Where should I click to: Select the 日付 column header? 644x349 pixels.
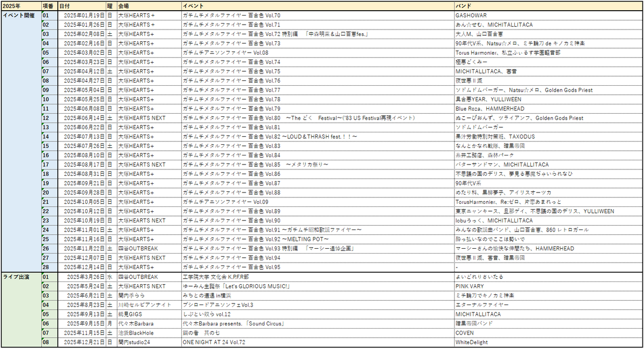click(x=82, y=6)
